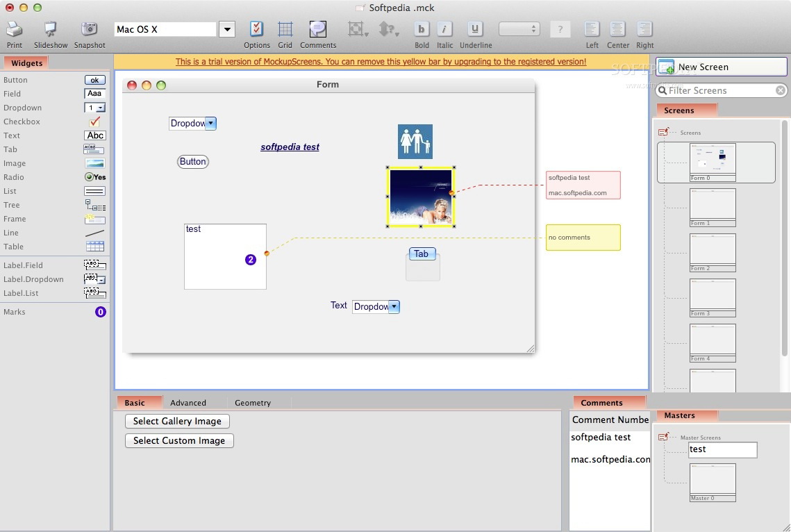Click the Print toolbar icon

coord(15,30)
